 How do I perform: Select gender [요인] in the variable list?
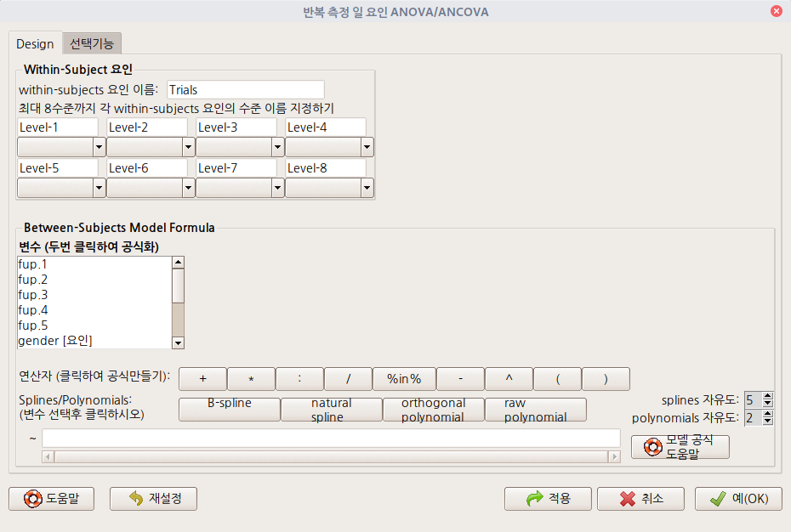coord(94,341)
